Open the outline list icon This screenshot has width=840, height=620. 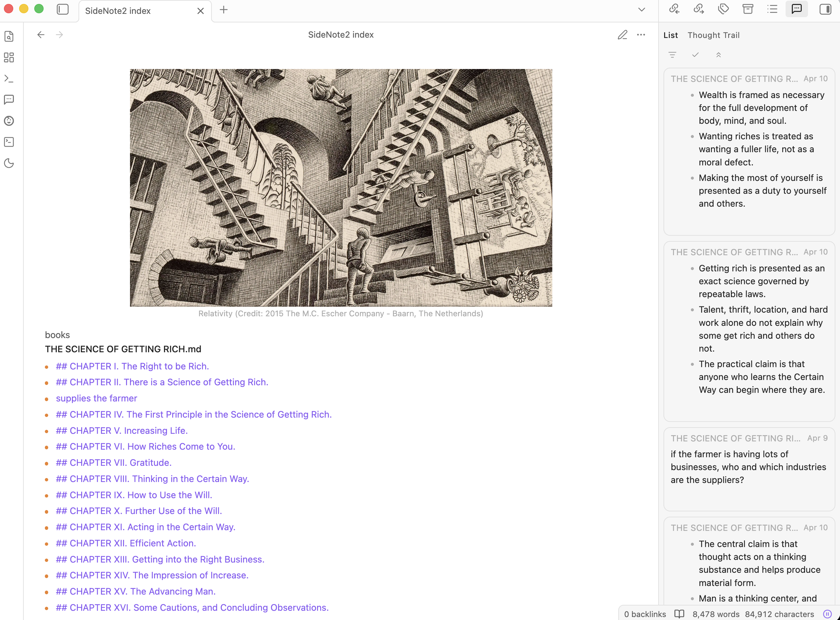pos(772,9)
